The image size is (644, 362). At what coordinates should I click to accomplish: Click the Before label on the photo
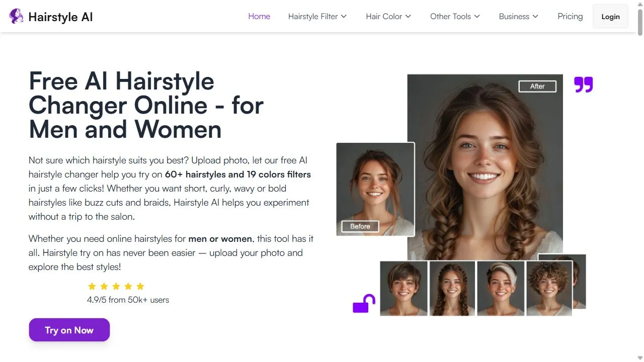tap(360, 226)
